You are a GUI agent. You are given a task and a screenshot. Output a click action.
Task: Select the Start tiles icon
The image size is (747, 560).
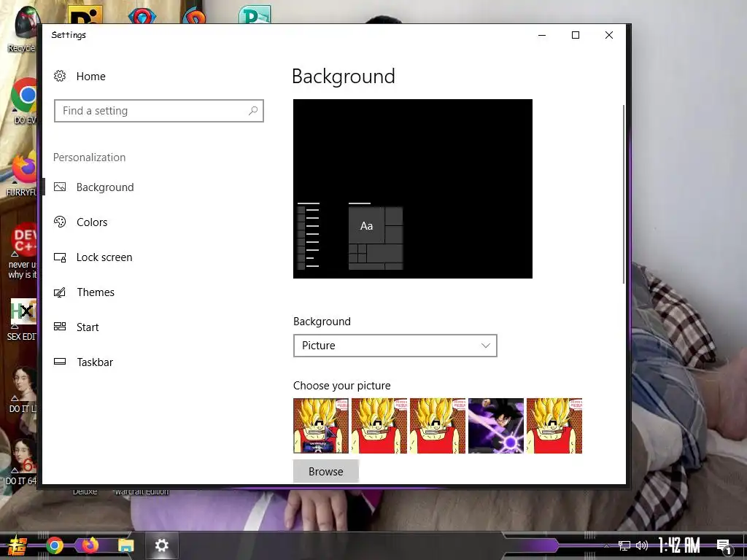(x=60, y=327)
